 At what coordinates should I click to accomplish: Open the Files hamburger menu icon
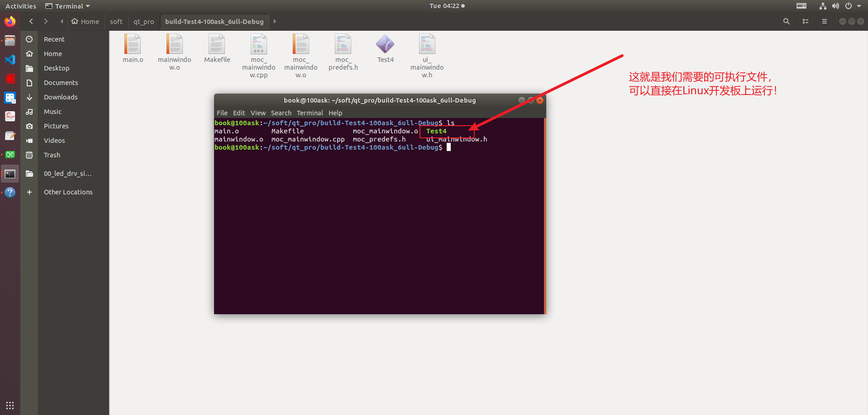pyautogui.click(x=824, y=21)
